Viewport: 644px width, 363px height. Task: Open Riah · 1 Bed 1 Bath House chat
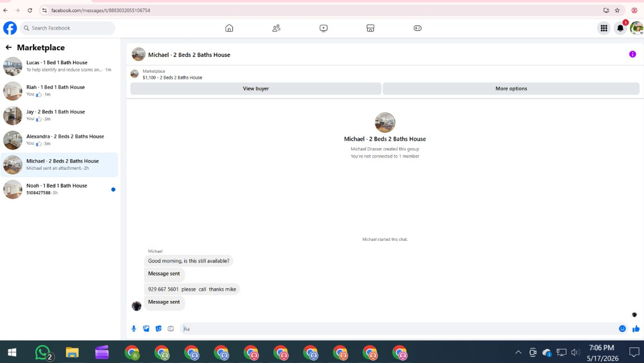coord(59,90)
